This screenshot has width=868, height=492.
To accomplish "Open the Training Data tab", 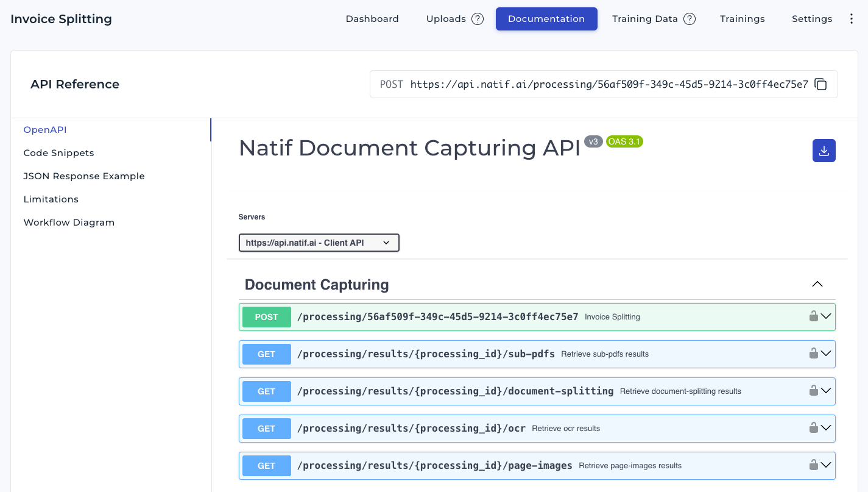I will (645, 19).
